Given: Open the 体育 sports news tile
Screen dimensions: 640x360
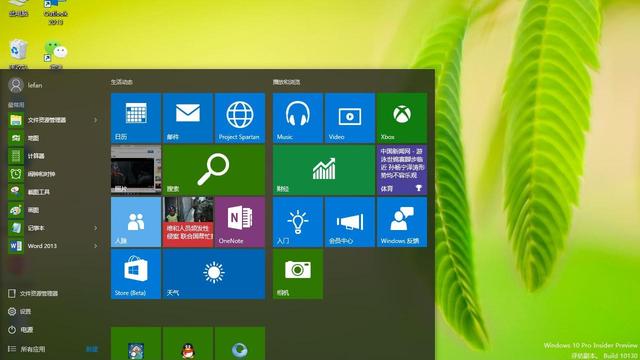Looking at the screenshot, I should pyautogui.click(x=402, y=170).
